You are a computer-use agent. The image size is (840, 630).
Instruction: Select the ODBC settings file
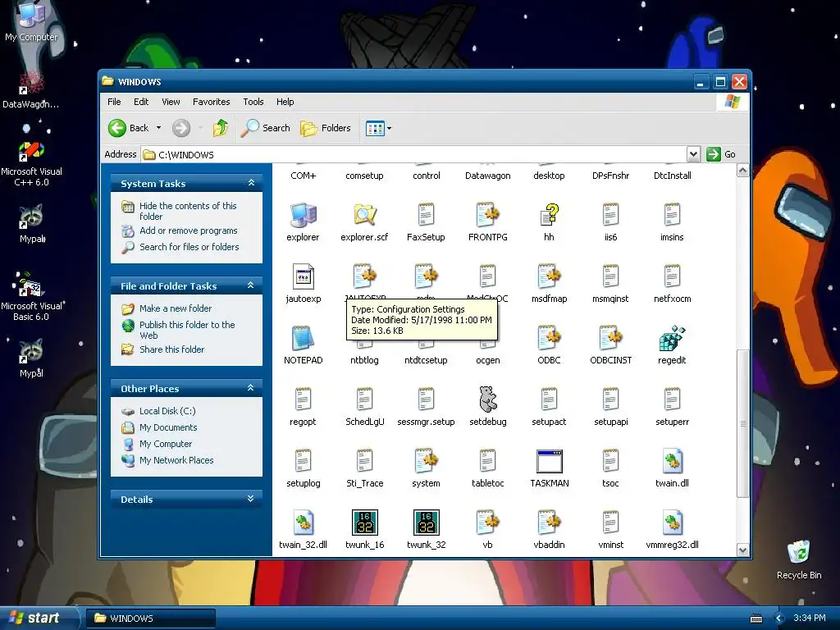click(549, 339)
